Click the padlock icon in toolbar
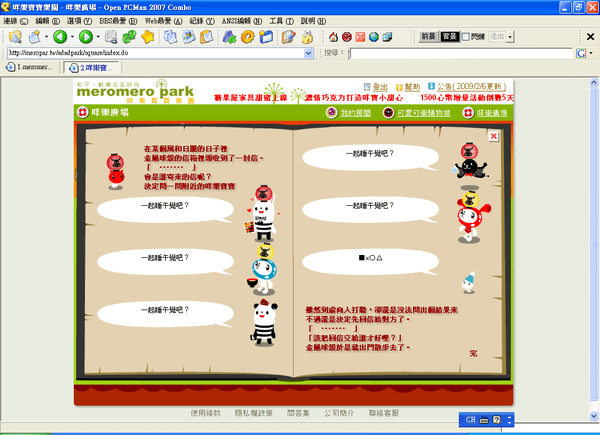 307,37
